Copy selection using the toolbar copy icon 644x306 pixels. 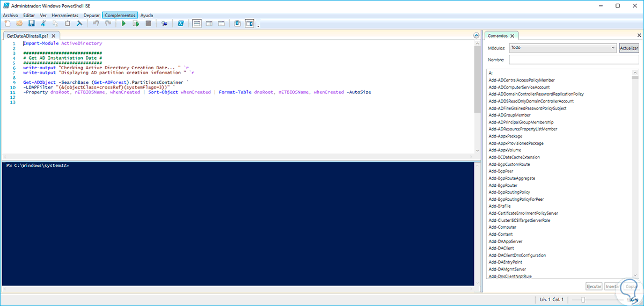[55, 24]
